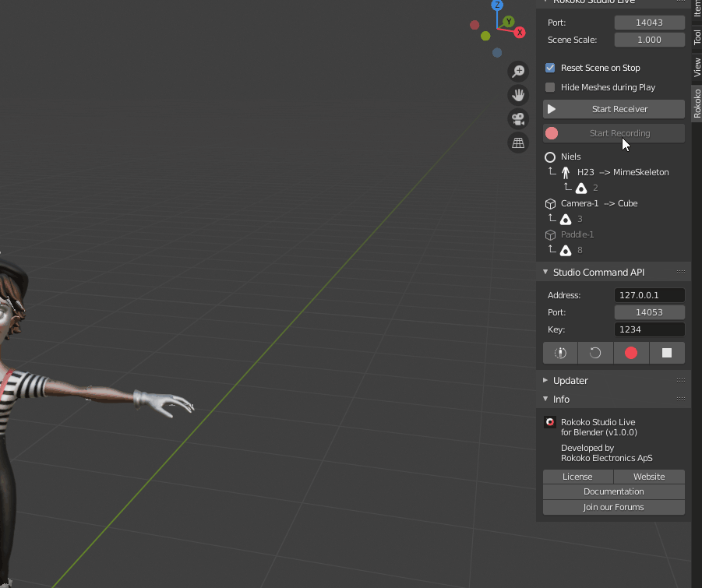Click the Key 1234 field

click(650, 329)
